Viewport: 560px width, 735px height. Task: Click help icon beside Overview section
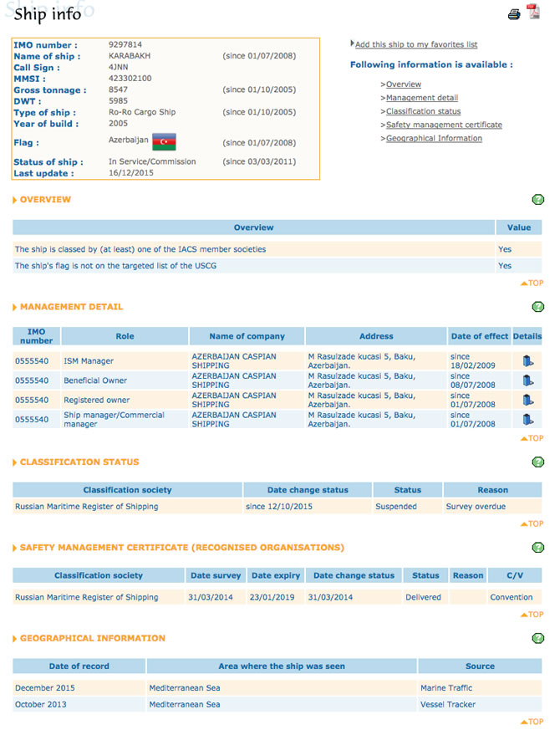coord(537,200)
